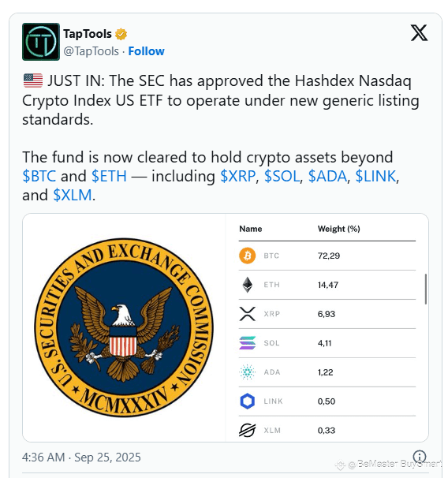Open the info icon near timestamp
The image size is (448, 478).
click(x=420, y=457)
